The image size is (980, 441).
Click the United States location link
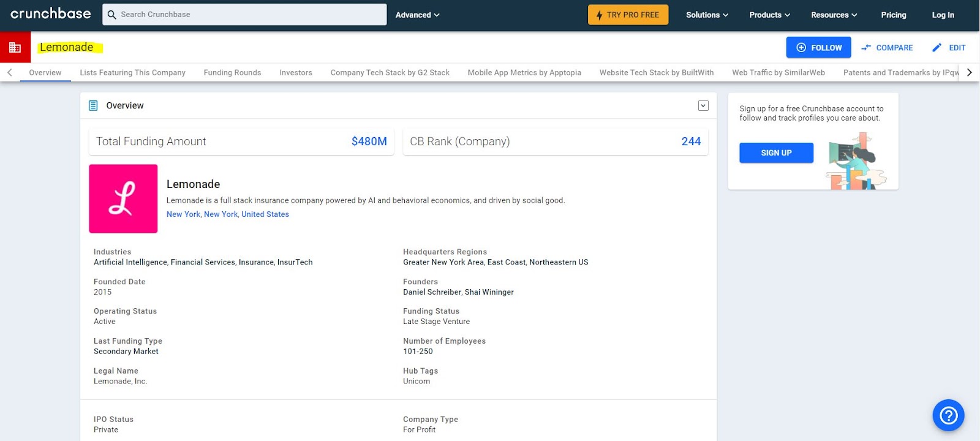[x=265, y=214]
